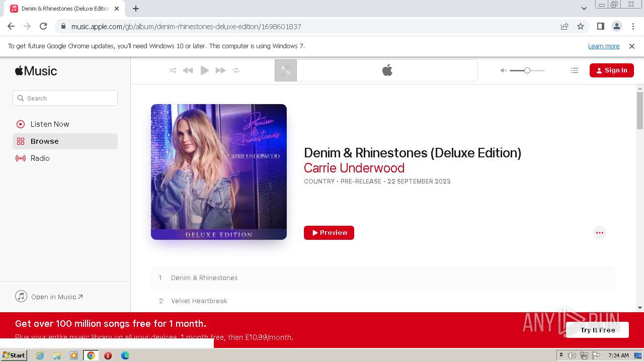Click the red Sign In button
Viewport: 644px width, 362px height.
(x=611, y=70)
